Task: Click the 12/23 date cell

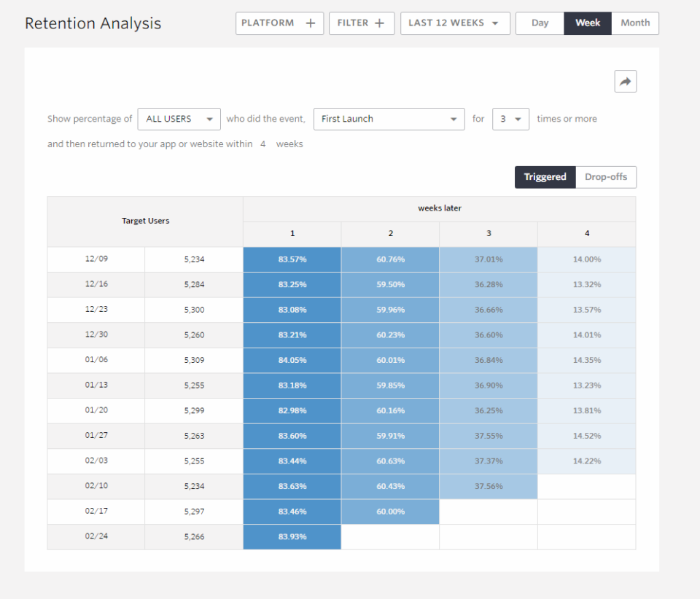Action: [96, 310]
